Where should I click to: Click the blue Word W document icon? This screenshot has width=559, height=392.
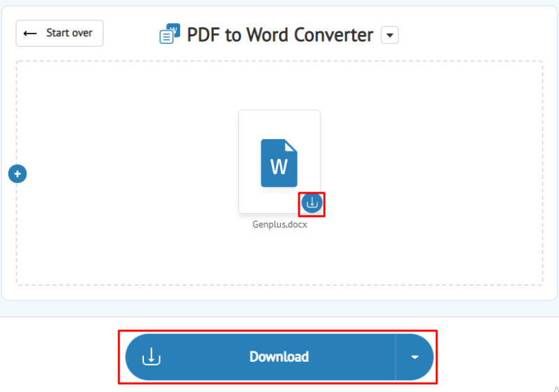coord(279,163)
